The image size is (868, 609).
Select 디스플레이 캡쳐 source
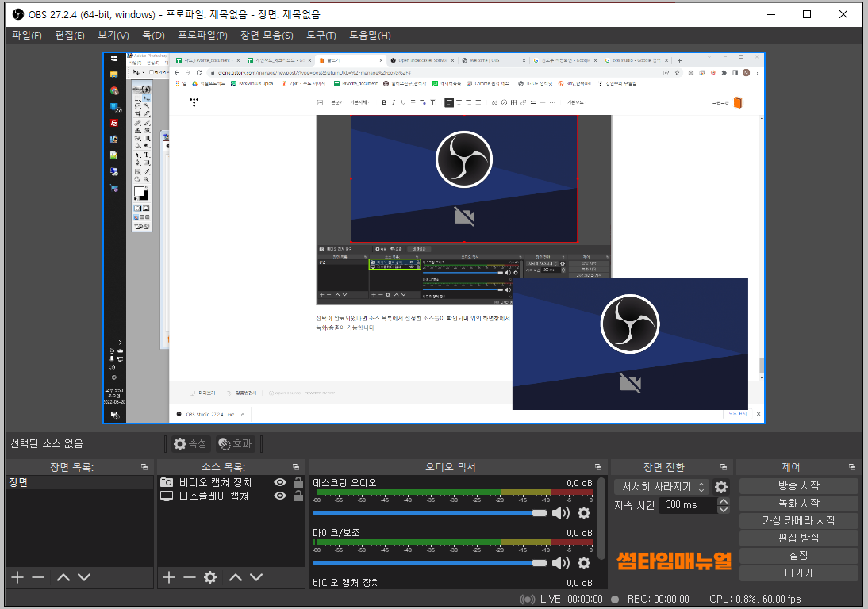(213, 496)
